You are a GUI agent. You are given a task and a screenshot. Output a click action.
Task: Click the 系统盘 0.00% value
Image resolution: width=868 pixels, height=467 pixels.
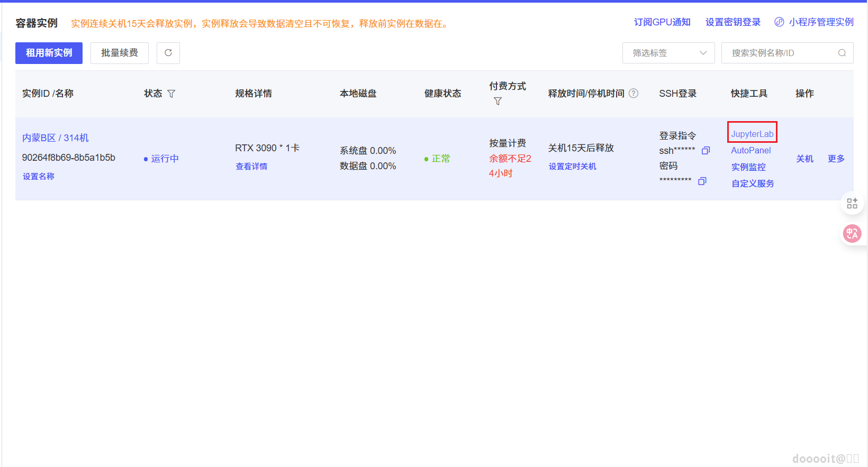click(x=368, y=151)
